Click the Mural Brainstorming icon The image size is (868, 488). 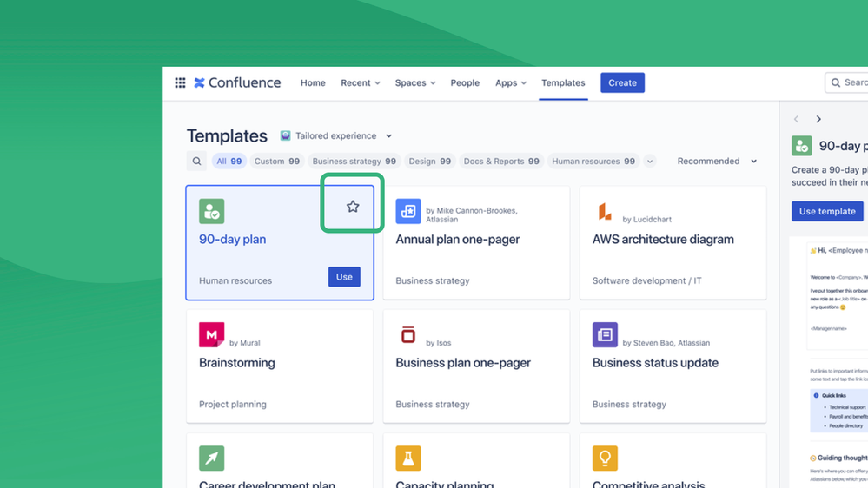tap(211, 334)
